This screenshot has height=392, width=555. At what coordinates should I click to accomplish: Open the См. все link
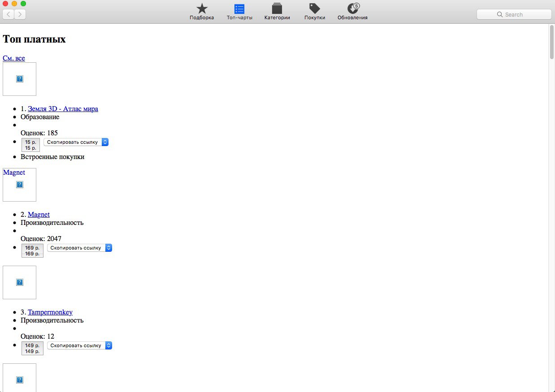[x=14, y=58]
